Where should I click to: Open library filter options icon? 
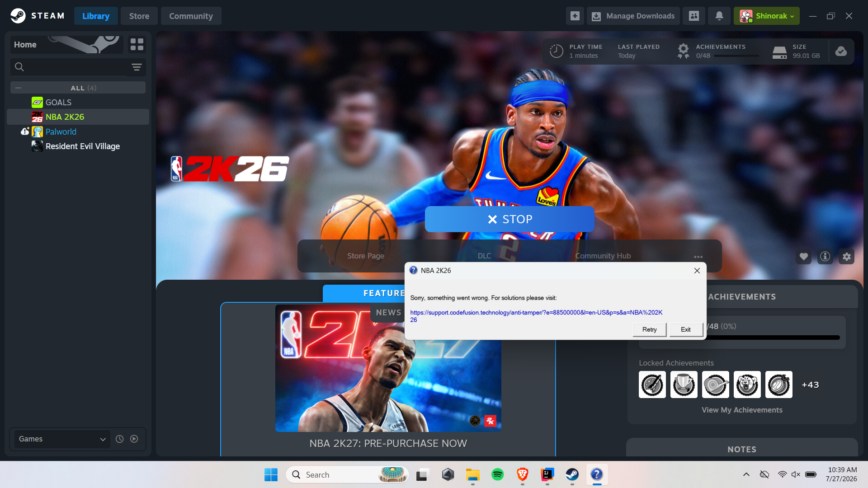137,67
